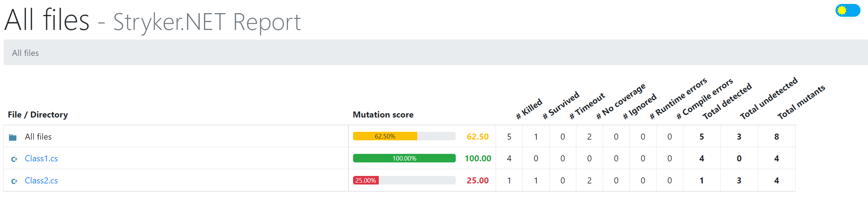Click the C# file icon beside Class2.cs

14,181
